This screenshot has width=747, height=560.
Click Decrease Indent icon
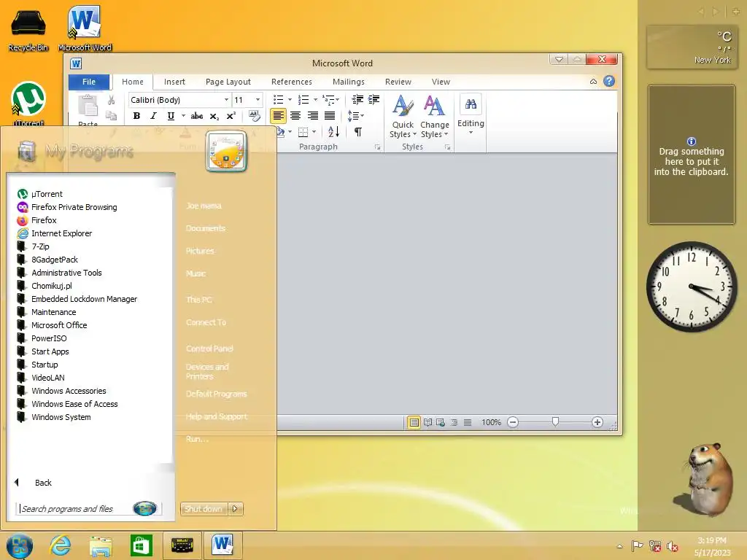[x=357, y=99]
